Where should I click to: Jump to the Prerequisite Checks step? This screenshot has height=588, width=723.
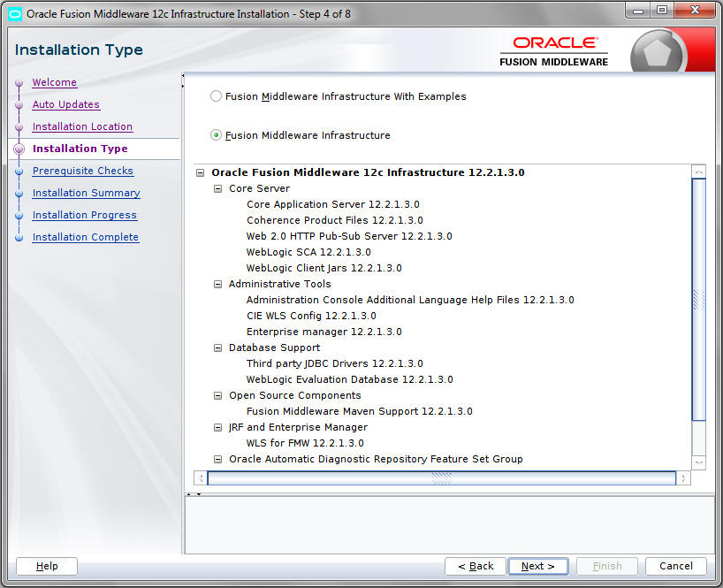(x=83, y=172)
